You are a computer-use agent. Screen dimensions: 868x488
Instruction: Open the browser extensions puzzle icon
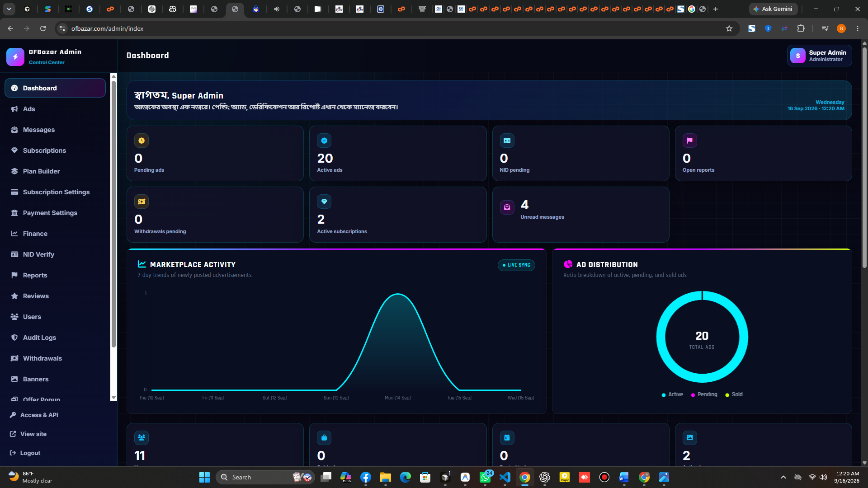pos(801,28)
